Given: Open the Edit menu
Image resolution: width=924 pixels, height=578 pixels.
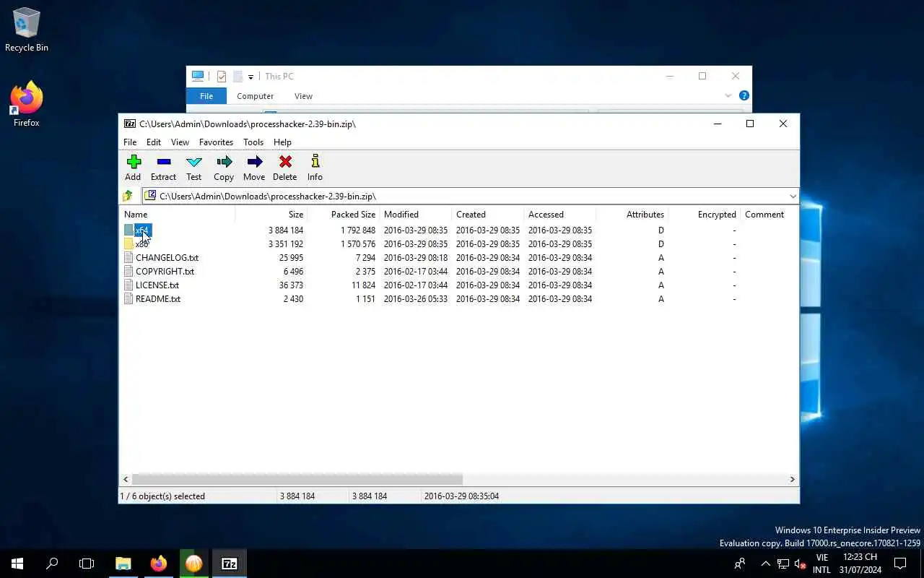Looking at the screenshot, I should tap(154, 142).
